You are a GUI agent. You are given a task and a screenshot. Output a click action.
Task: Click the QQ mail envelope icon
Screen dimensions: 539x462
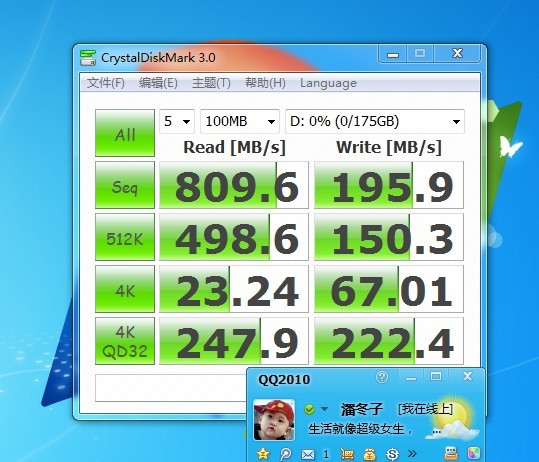click(308, 454)
